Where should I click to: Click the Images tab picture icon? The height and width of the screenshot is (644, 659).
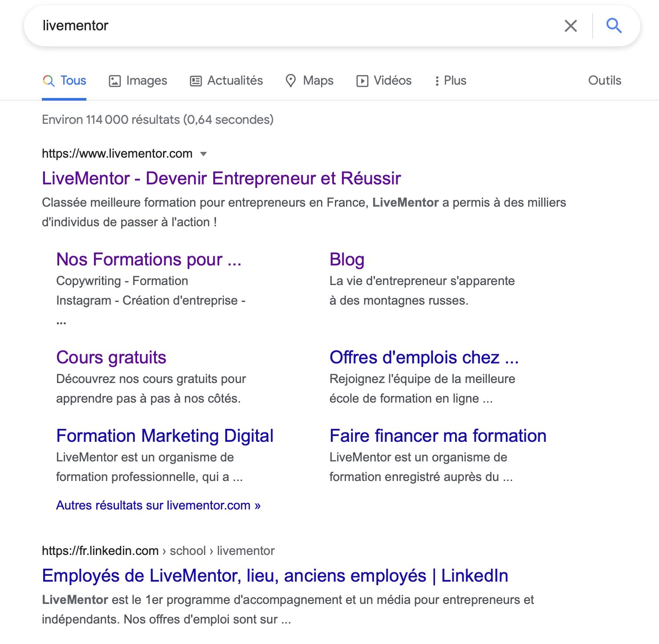point(115,81)
